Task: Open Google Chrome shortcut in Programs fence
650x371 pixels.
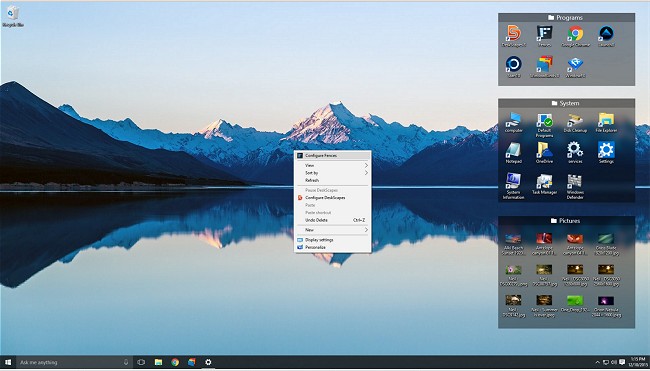Action: [x=575, y=36]
